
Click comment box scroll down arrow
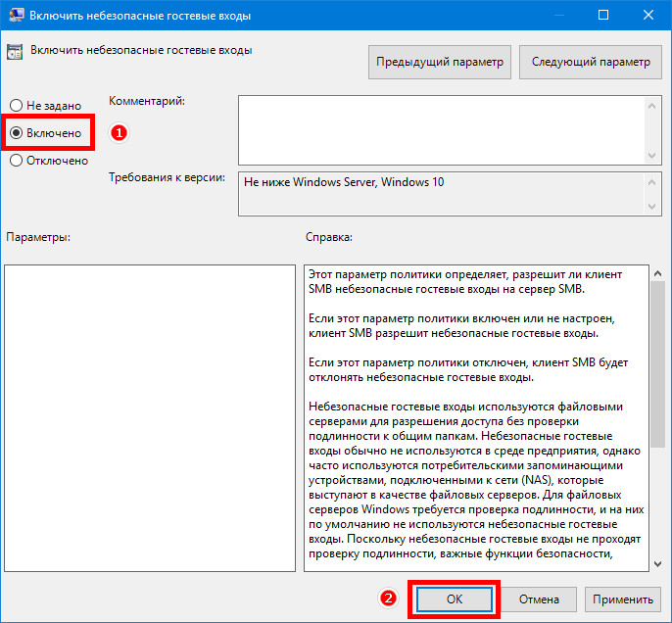click(x=651, y=155)
